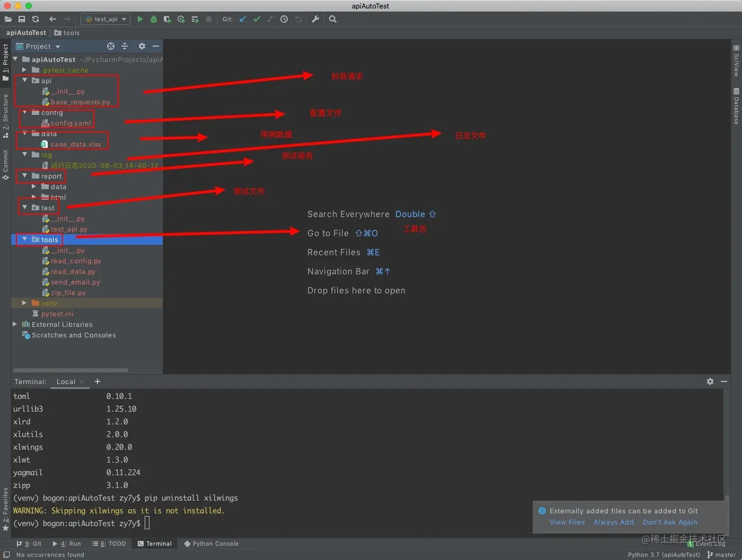Collapse the apiAutoTest root folder
This screenshot has width=742, height=560.
coord(15,59)
